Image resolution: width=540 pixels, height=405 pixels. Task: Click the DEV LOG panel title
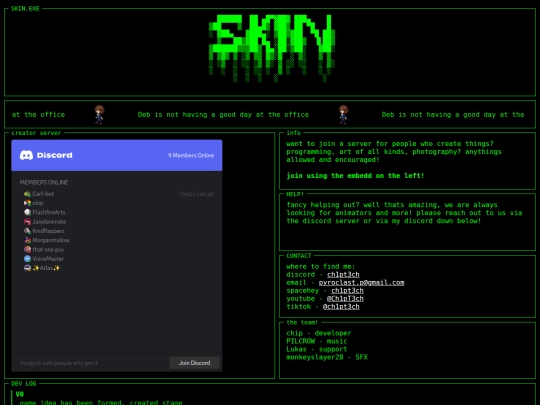click(x=23, y=384)
